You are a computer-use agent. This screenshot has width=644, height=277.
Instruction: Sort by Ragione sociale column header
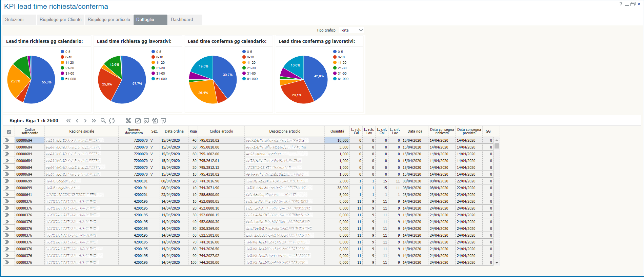[82, 132]
